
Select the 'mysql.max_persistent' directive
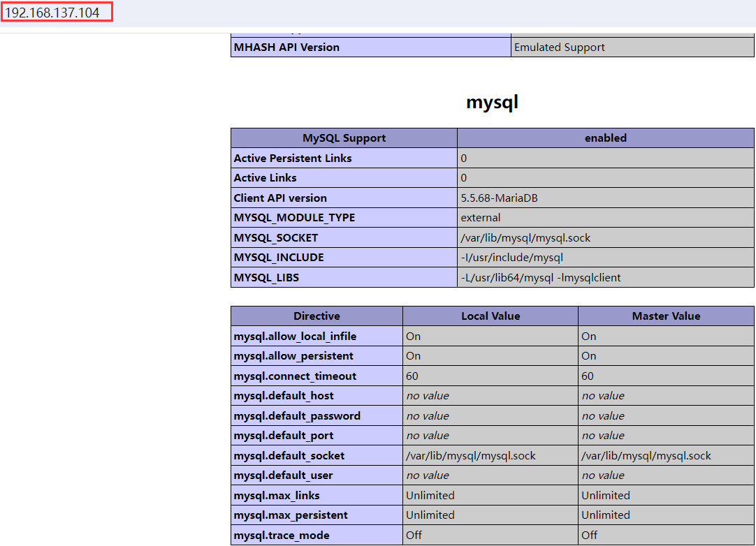point(317,515)
